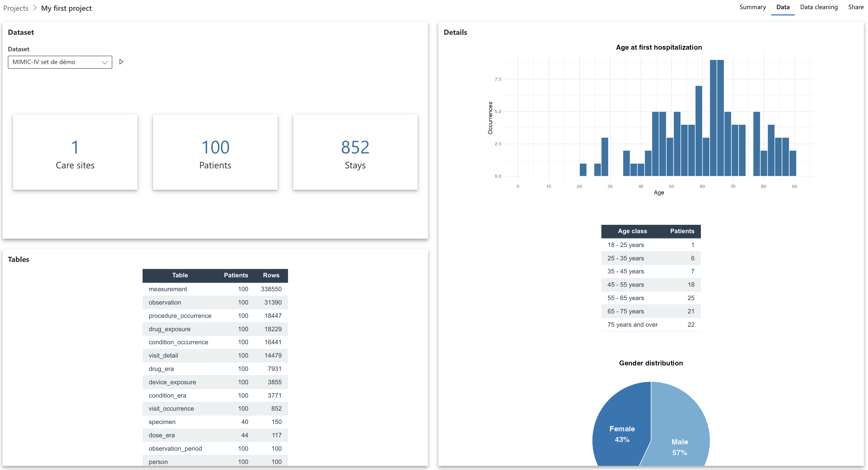868x470 pixels.
Task: Select the 55 - 65 years row
Action: tap(651, 298)
